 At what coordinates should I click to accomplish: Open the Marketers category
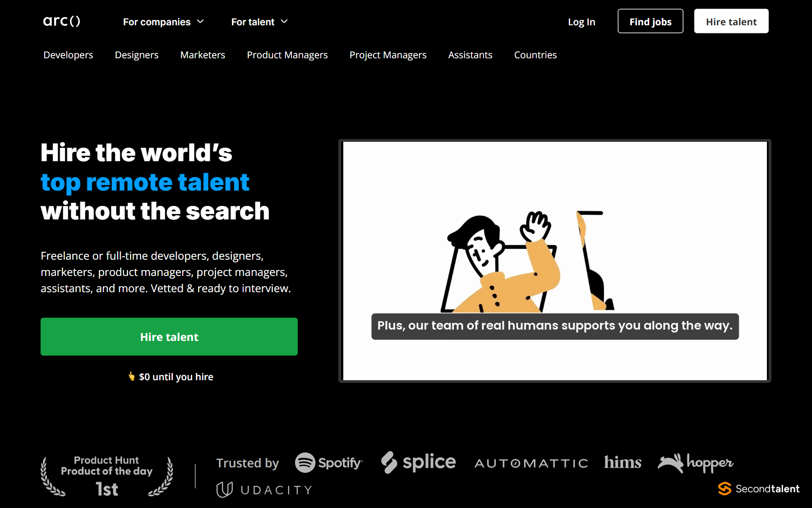click(x=203, y=55)
